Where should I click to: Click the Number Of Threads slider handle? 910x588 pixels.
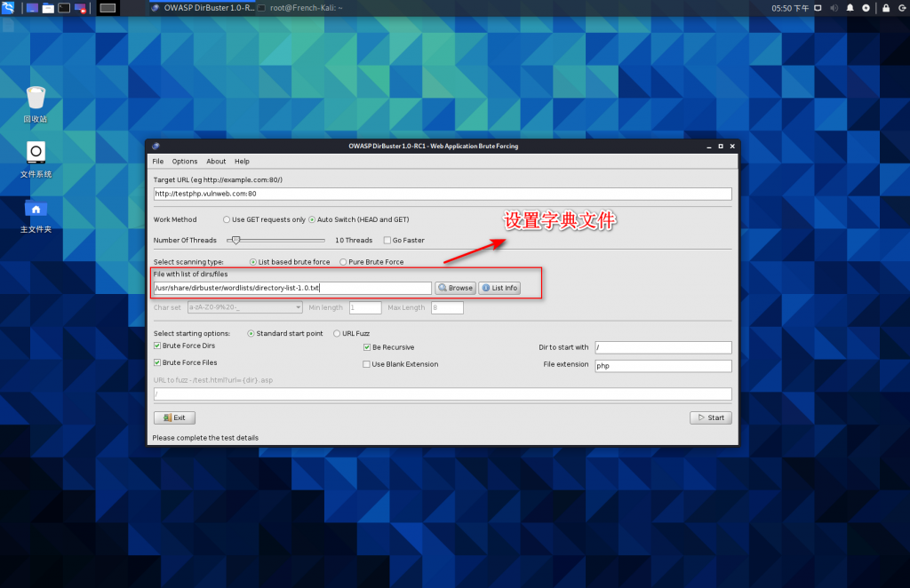pyautogui.click(x=235, y=240)
